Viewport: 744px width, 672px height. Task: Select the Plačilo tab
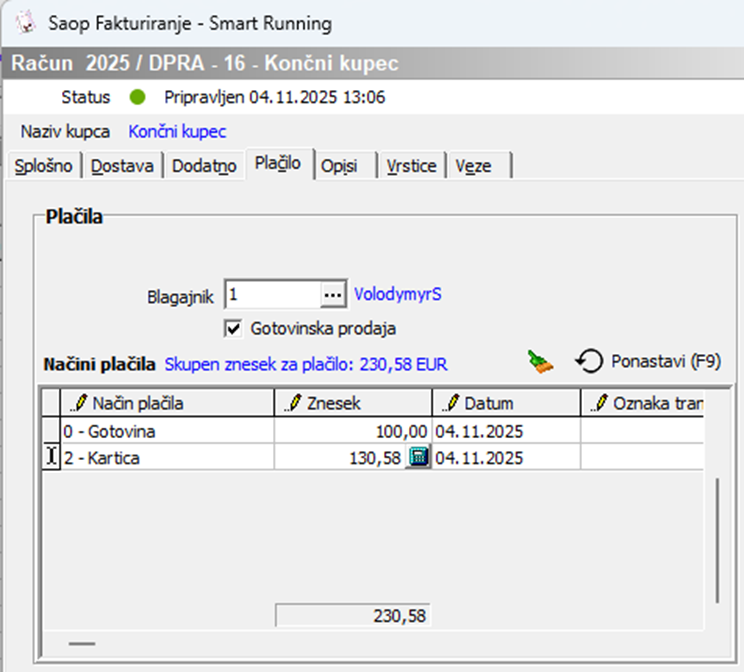coord(278,163)
